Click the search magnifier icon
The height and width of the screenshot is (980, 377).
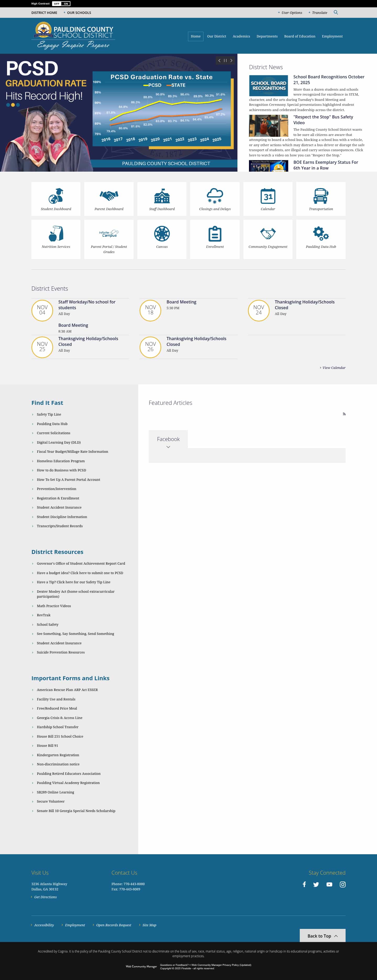[x=336, y=13]
